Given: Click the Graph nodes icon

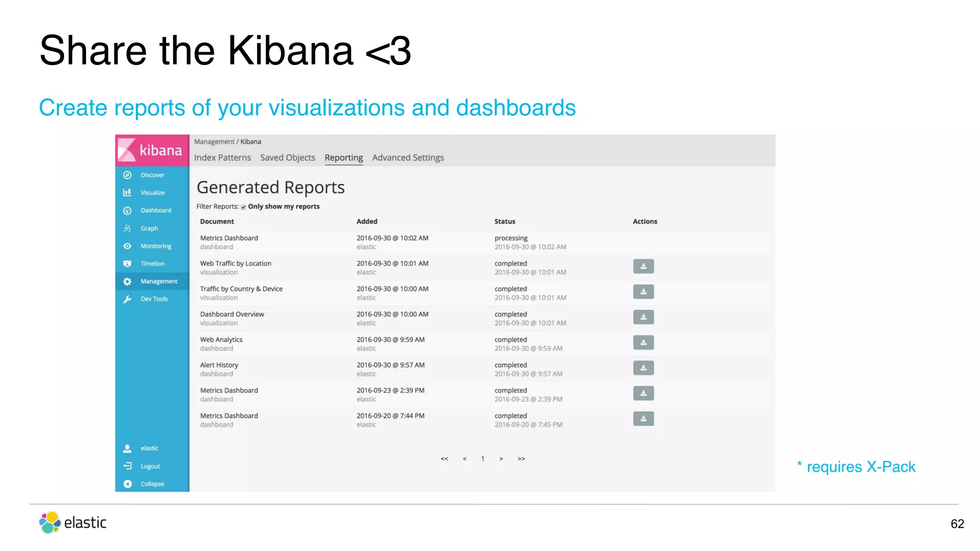Looking at the screenshot, I should tap(127, 228).
